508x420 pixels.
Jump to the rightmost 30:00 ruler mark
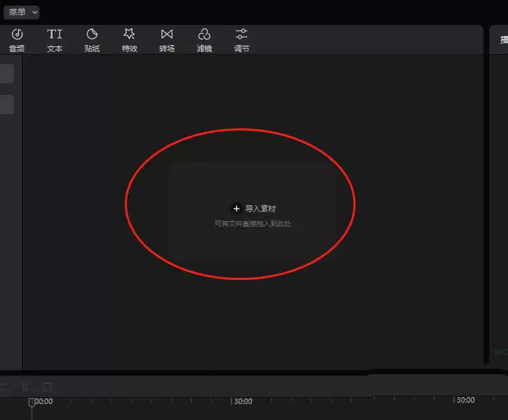[455, 401]
